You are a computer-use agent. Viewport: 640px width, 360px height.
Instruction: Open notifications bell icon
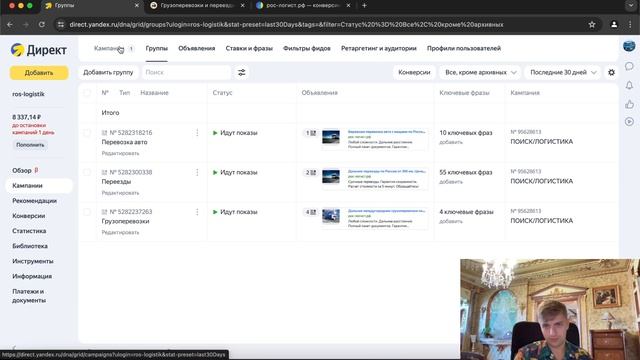pos(629,85)
